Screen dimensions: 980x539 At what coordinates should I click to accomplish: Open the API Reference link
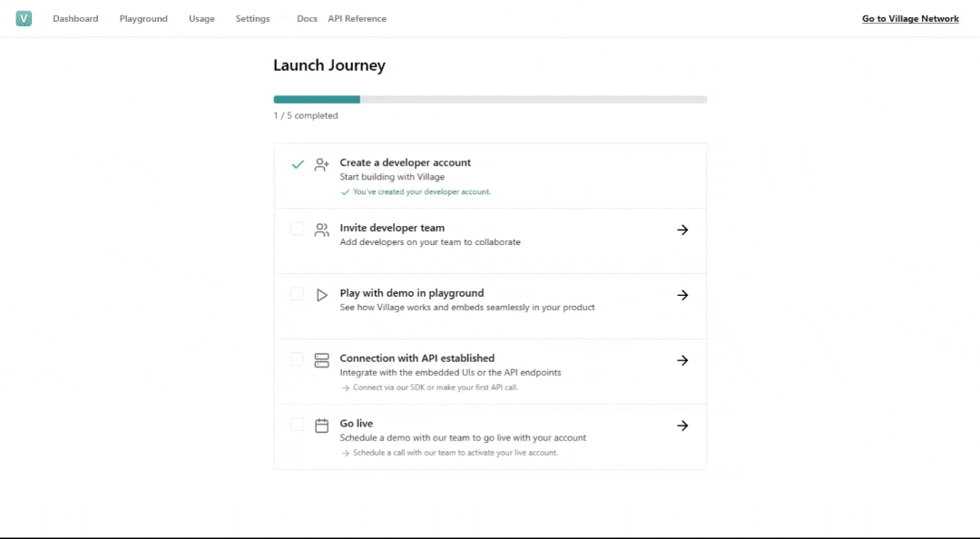click(357, 19)
